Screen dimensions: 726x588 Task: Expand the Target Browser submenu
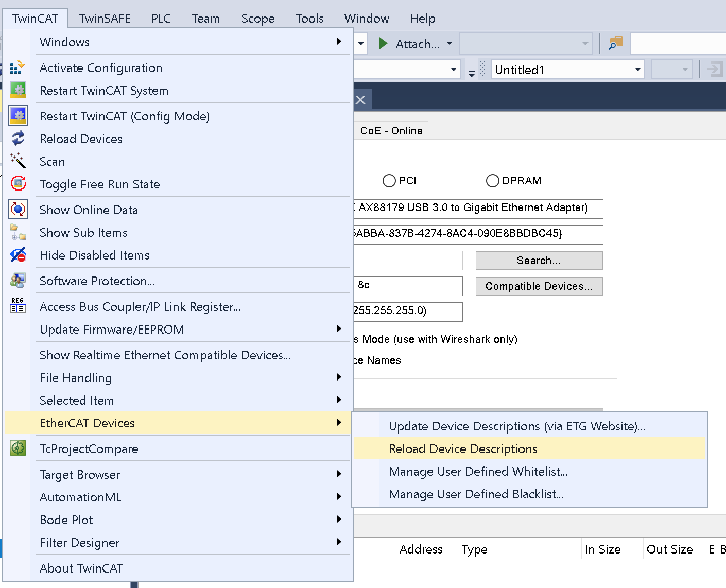pos(339,474)
